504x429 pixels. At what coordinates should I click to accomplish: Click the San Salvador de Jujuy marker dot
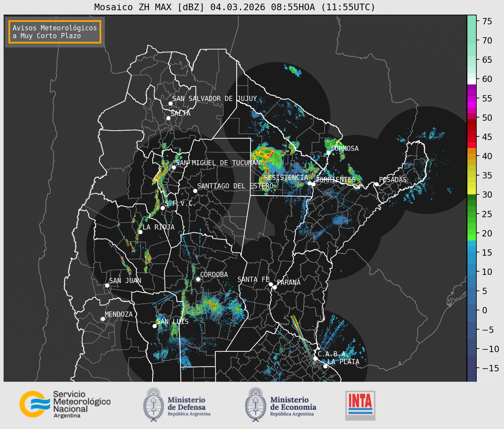coord(170,103)
